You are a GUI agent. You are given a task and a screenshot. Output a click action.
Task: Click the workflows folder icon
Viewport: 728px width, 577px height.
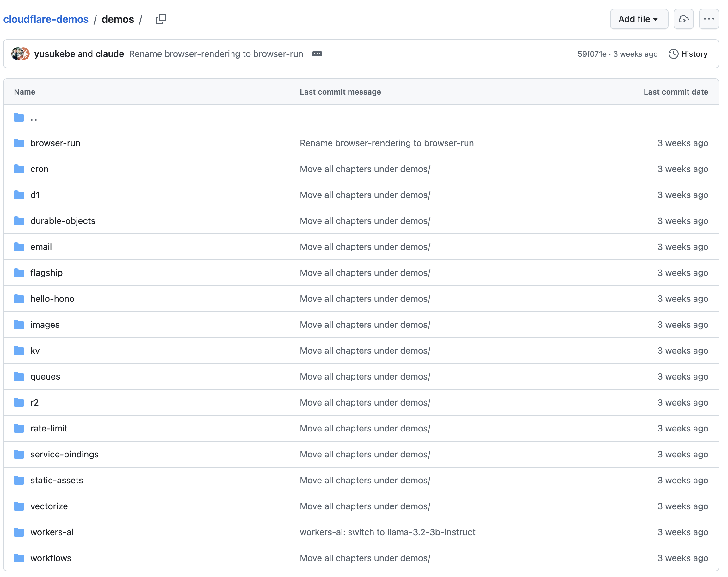click(x=19, y=558)
